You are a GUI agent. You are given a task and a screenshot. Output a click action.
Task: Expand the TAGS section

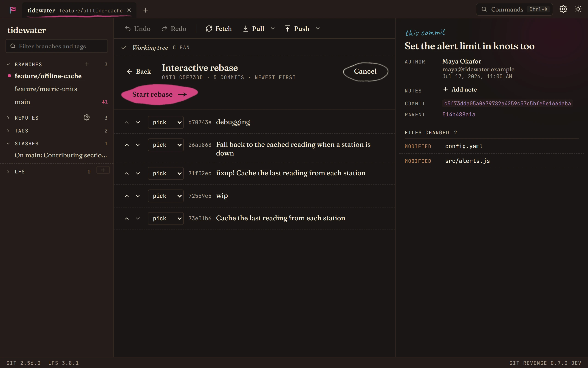click(8, 131)
